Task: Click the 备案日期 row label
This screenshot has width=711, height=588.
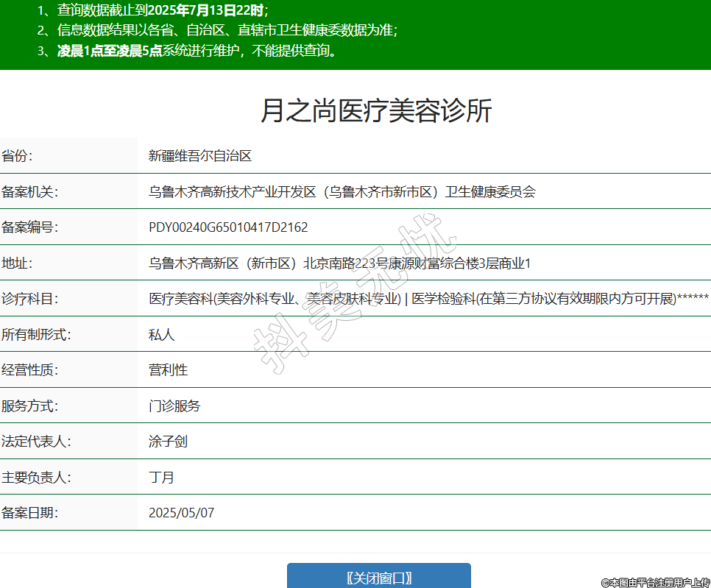Action: coord(29,513)
